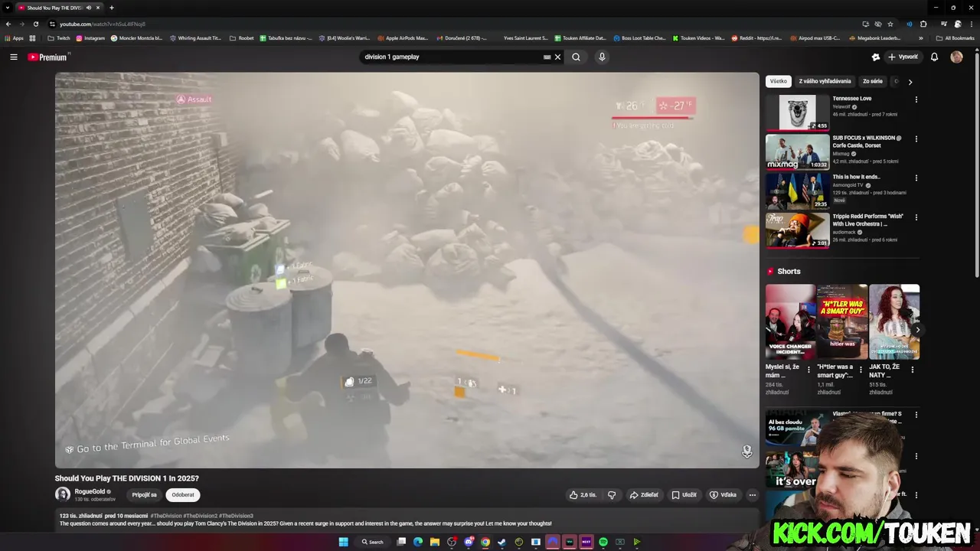Reload the page in Chrome
The height and width of the screenshot is (551, 980).
pyautogui.click(x=35, y=24)
